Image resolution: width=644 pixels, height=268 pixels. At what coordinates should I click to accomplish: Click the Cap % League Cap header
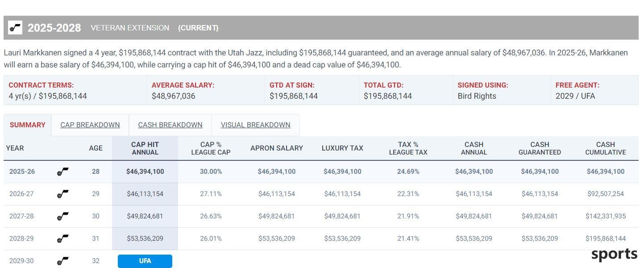[x=211, y=148]
